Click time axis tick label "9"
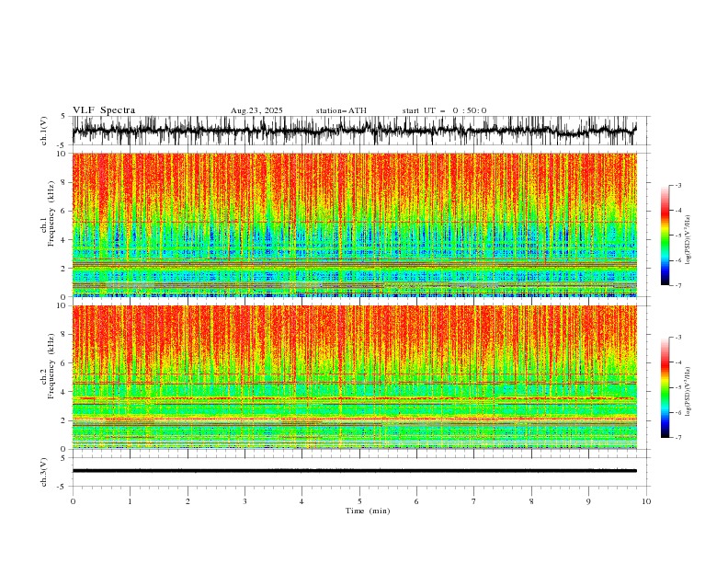Screen dimensions: 728x563 click(588, 501)
